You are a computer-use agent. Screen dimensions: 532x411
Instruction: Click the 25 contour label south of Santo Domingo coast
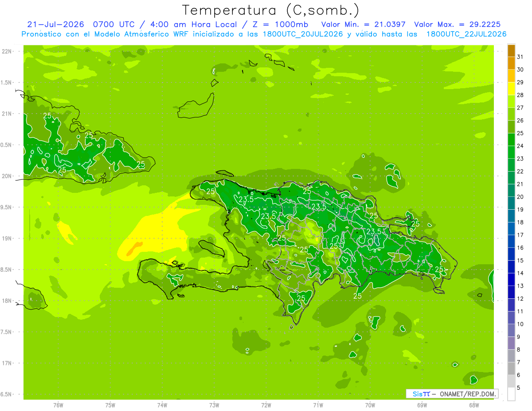(357, 296)
